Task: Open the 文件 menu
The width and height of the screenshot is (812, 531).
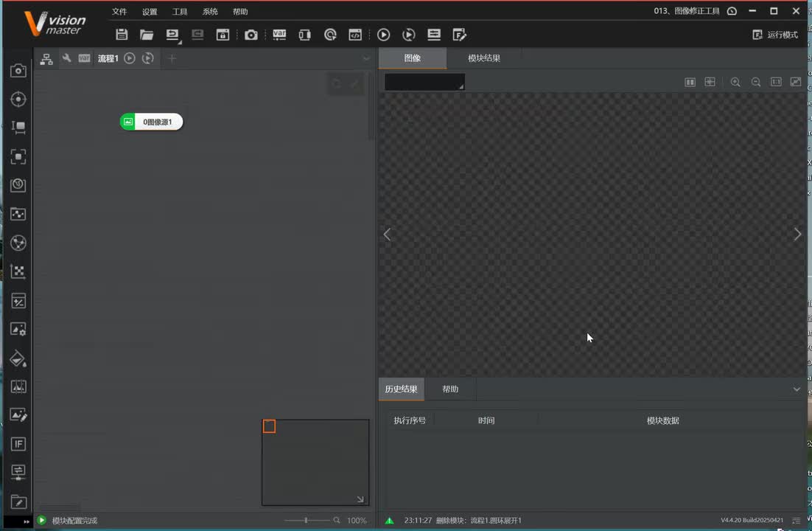Action: click(119, 11)
